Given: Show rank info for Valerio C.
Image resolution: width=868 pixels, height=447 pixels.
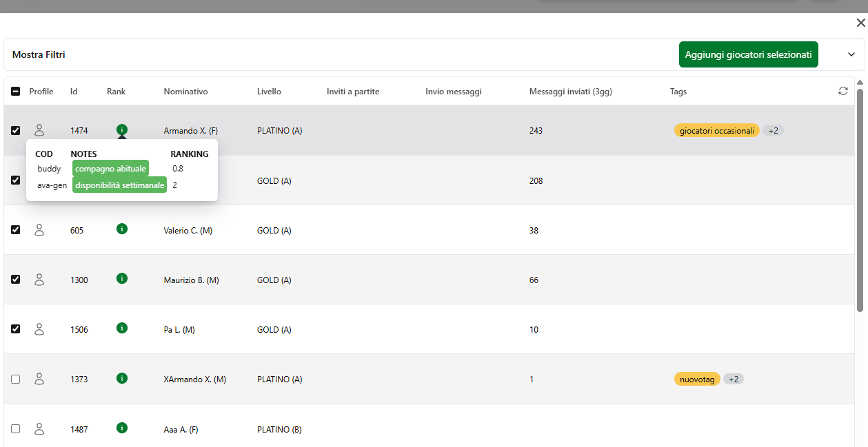Looking at the screenshot, I should (122, 229).
